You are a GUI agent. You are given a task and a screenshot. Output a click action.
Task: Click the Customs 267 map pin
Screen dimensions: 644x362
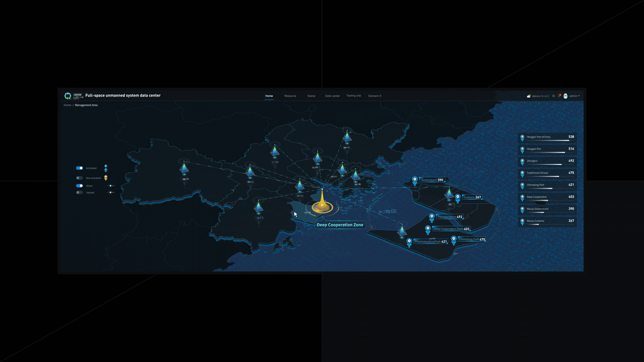coord(457,198)
